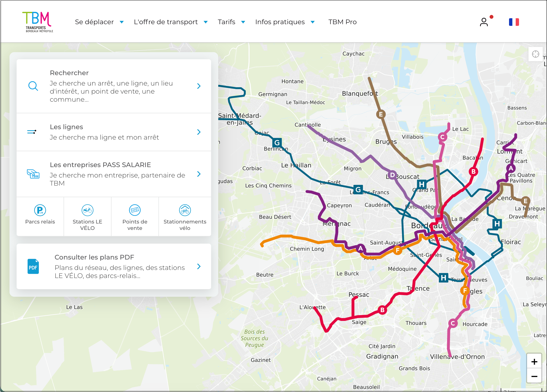This screenshot has height=392, width=547.
Task: Click the Les lignes route icon
Action: tap(32, 132)
